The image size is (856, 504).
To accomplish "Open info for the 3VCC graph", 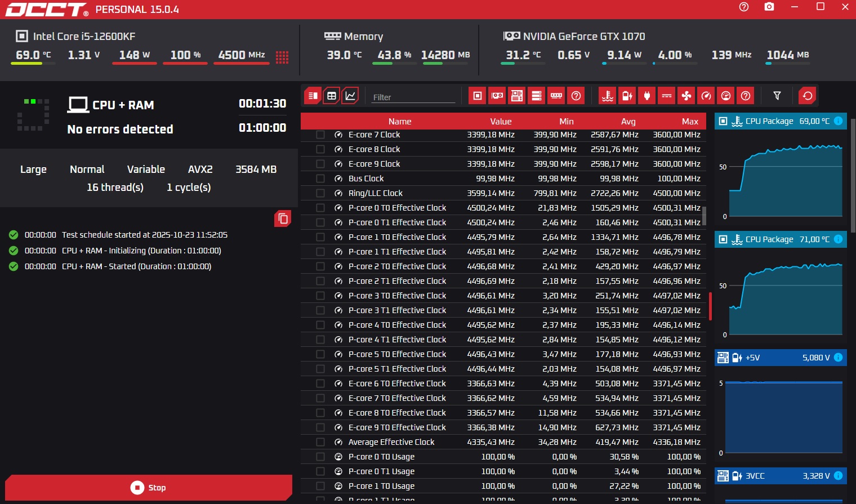I will [x=838, y=476].
